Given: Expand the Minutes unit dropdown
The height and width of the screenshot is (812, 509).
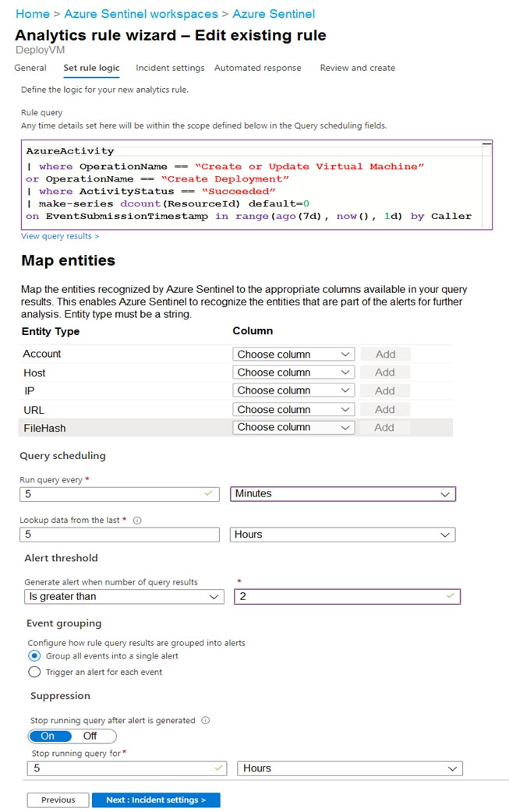Looking at the screenshot, I should pos(343,494).
